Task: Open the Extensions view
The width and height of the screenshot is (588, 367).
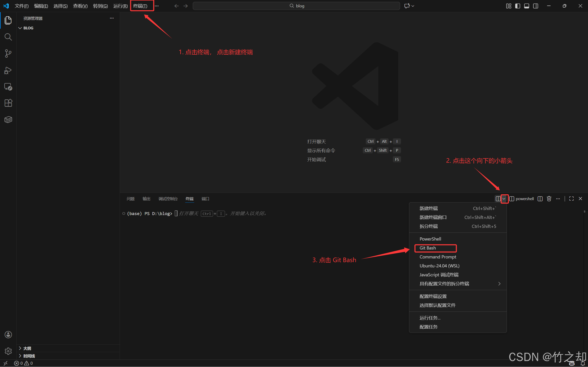Action: click(8, 103)
